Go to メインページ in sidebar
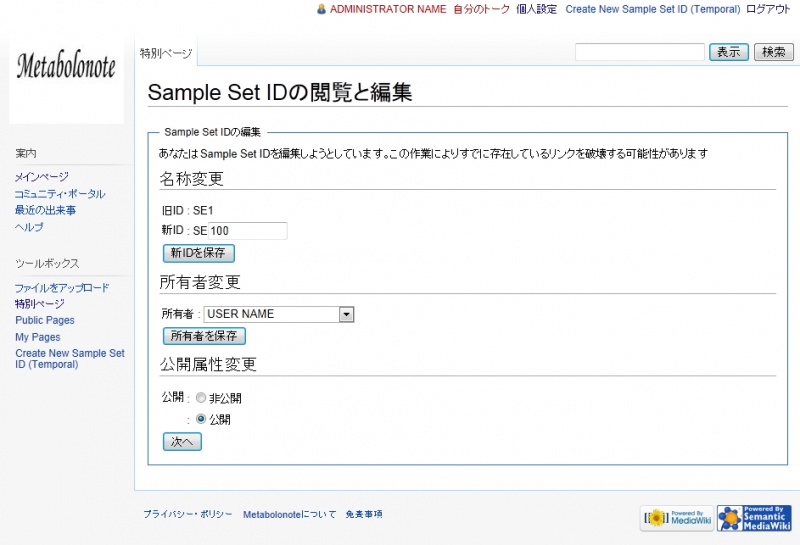 pyautogui.click(x=42, y=177)
